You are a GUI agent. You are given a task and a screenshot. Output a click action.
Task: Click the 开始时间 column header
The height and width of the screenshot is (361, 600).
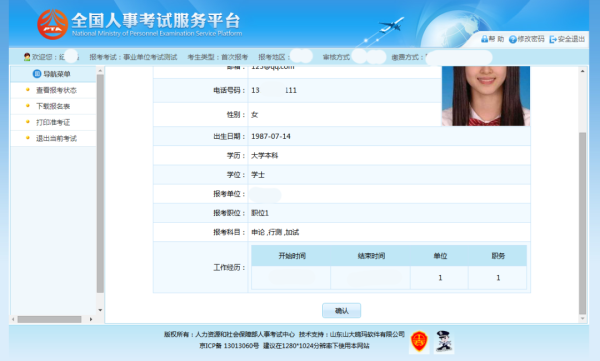coord(292,256)
